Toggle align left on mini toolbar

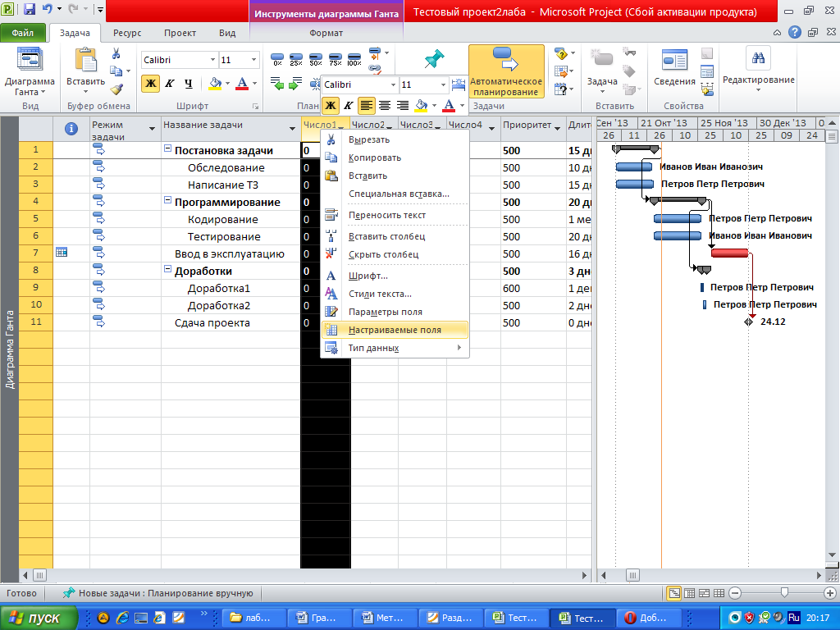tap(367, 105)
